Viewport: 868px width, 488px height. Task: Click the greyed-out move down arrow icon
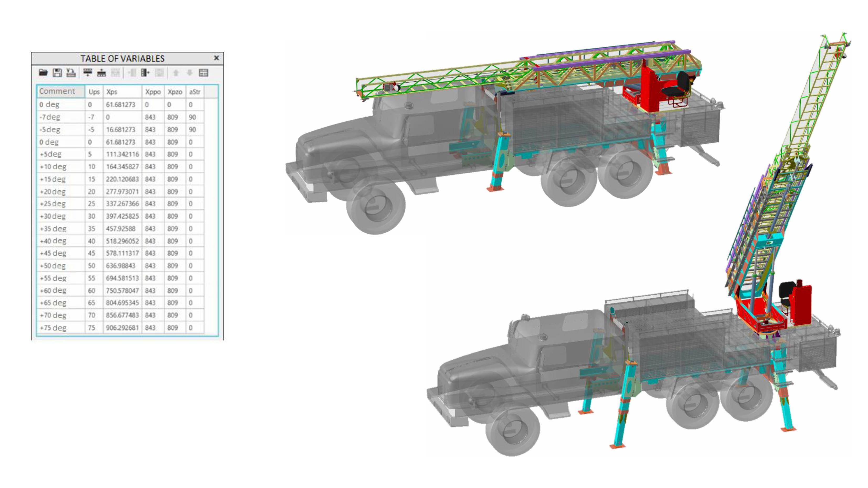tap(189, 72)
